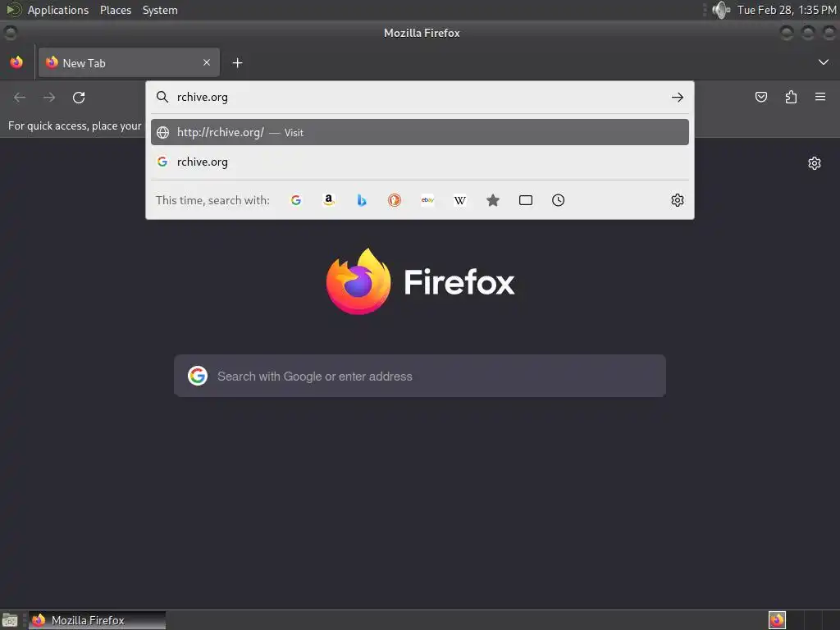Screen dimensions: 840x630
Task: Click the address bar text rchive.org
Action: (x=203, y=97)
